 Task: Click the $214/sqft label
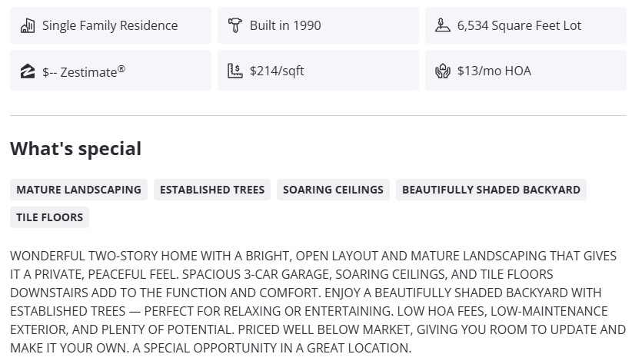(277, 71)
